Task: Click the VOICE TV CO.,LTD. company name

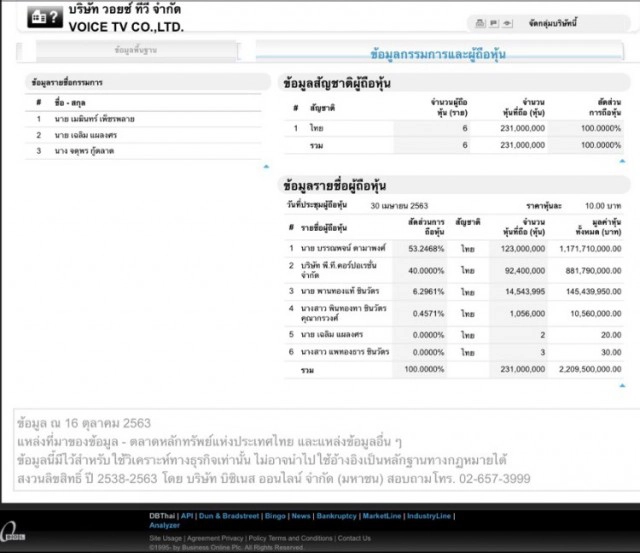Action: click(126, 27)
